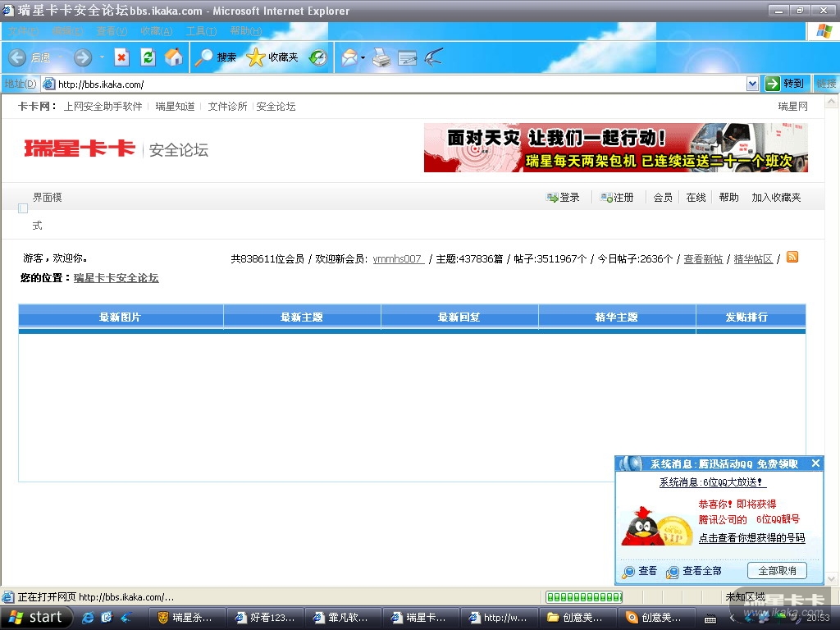Viewport: 840px width, 630px height.
Task: Open the Search (搜索) toolbar button
Action: pos(215,57)
